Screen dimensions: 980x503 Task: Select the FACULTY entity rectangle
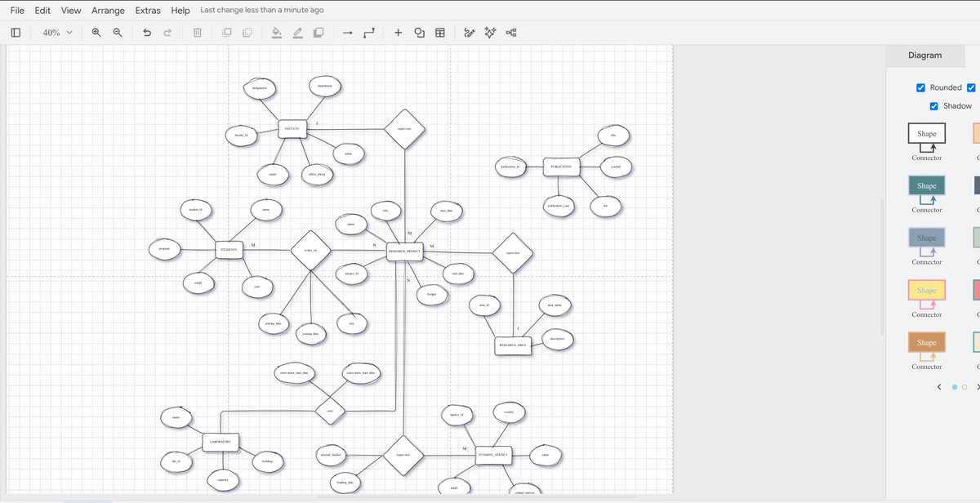tap(292, 128)
